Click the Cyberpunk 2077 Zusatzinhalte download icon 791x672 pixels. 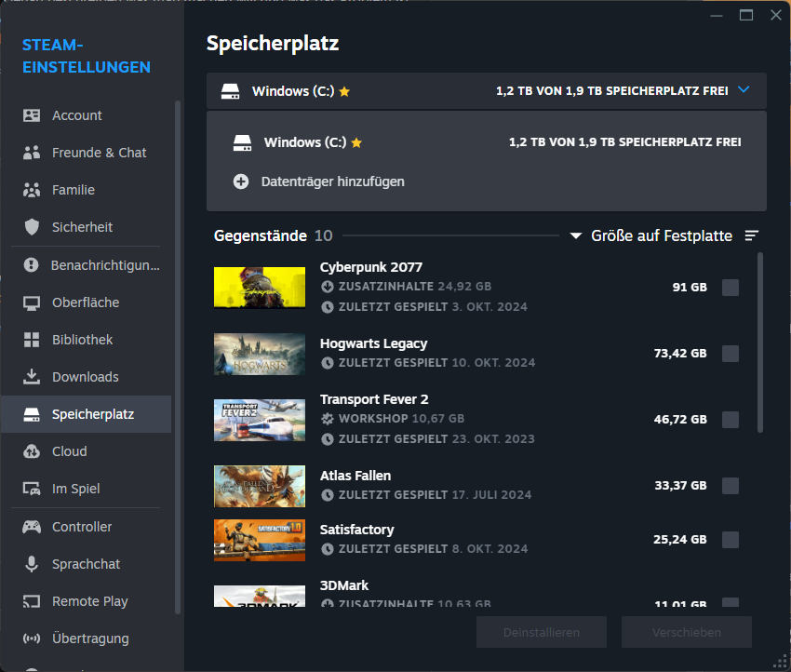click(328, 287)
